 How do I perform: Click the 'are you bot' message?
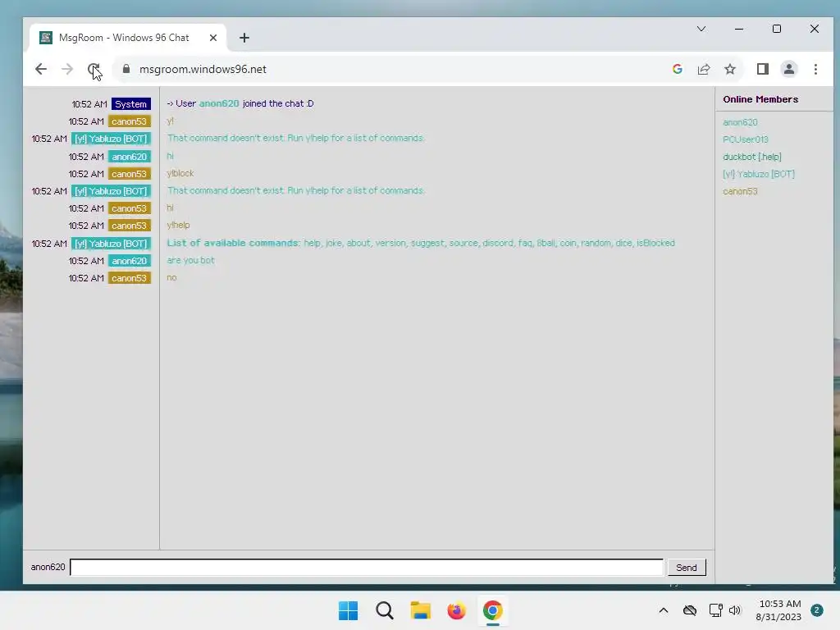tap(190, 260)
